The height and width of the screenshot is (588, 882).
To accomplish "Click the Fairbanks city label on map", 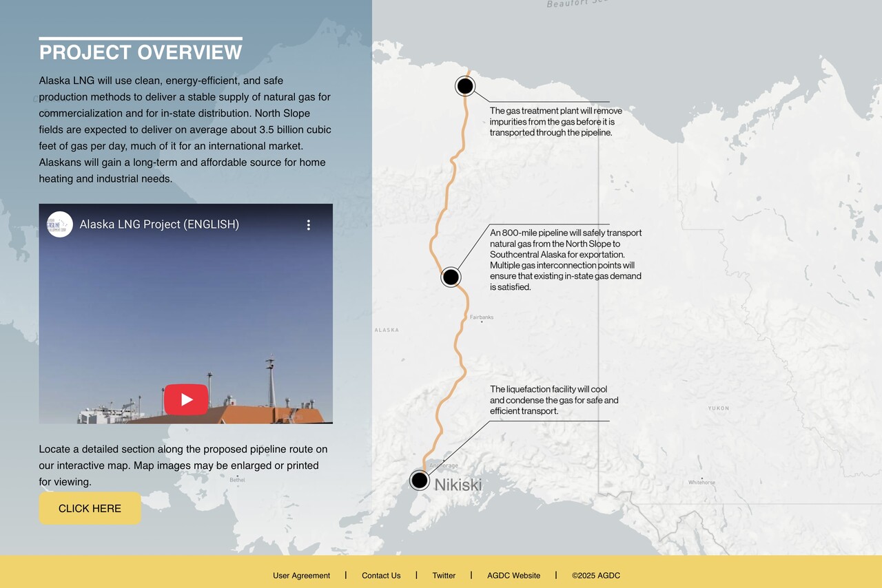I will [x=482, y=317].
